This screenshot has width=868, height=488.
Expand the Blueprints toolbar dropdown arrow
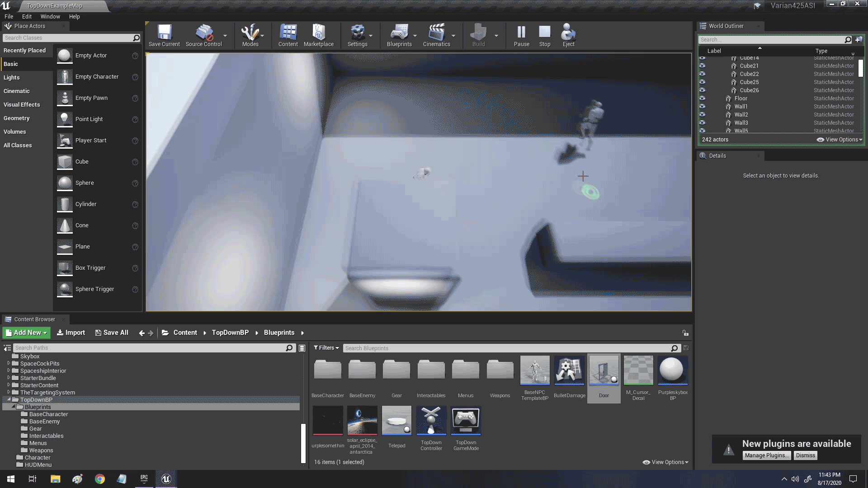click(x=415, y=36)
